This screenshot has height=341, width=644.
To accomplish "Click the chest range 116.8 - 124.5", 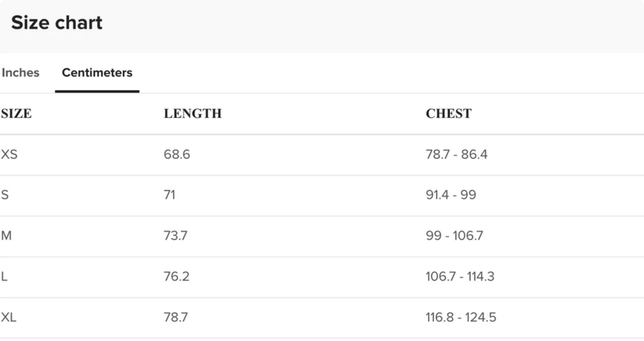I will click(x=461, y=318).
